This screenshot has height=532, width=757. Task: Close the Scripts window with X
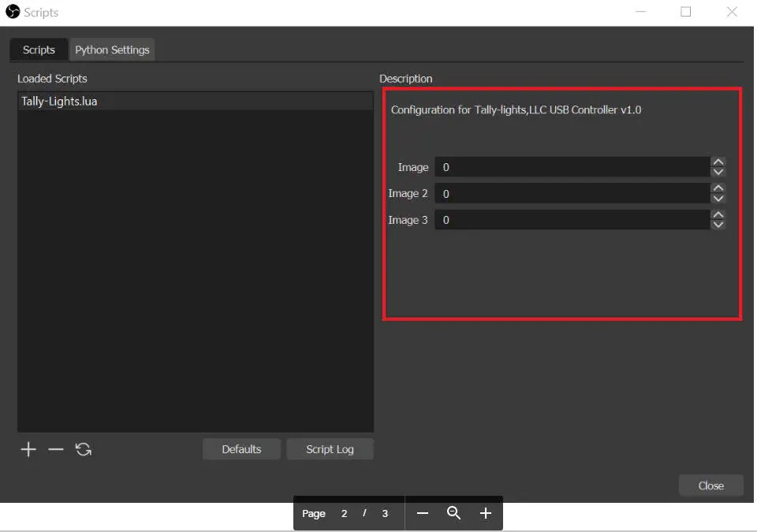tap(732, 12)
